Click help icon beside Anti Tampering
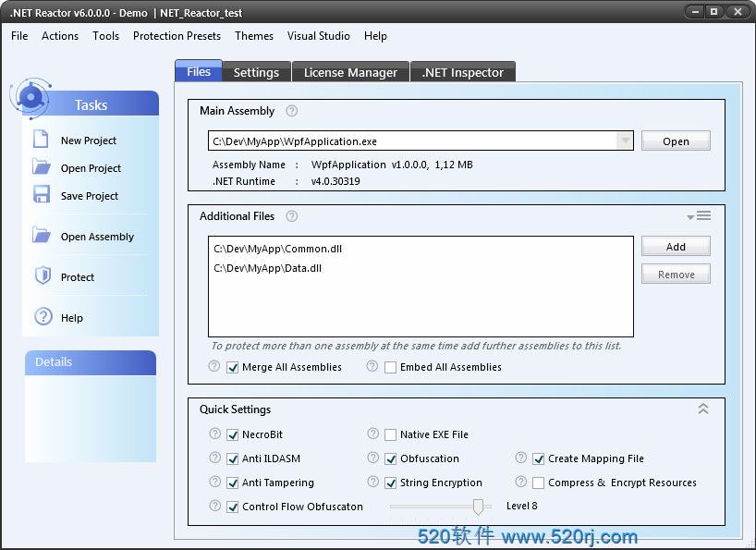 point(214,482)
